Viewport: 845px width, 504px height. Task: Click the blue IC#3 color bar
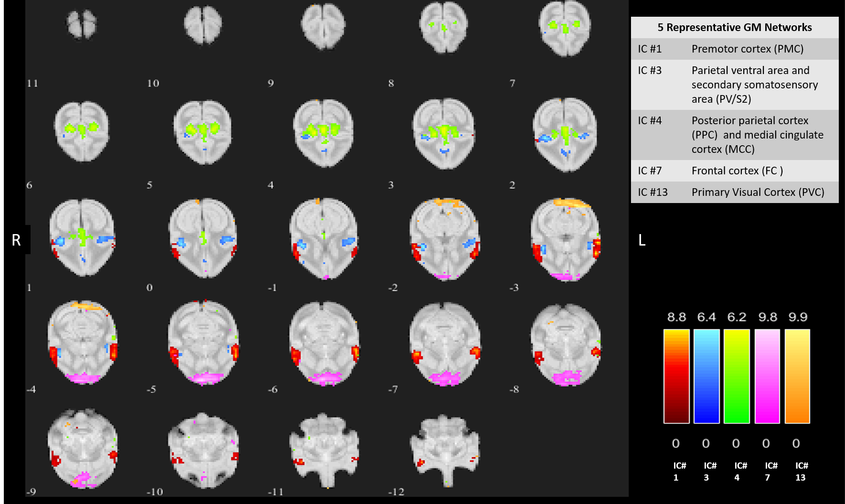coord(706,376)
